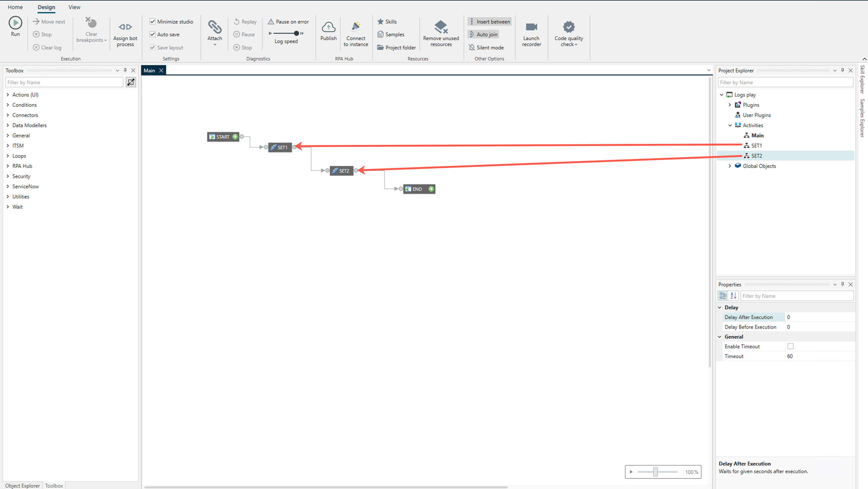Click categorized view icon in Properties

723,296
